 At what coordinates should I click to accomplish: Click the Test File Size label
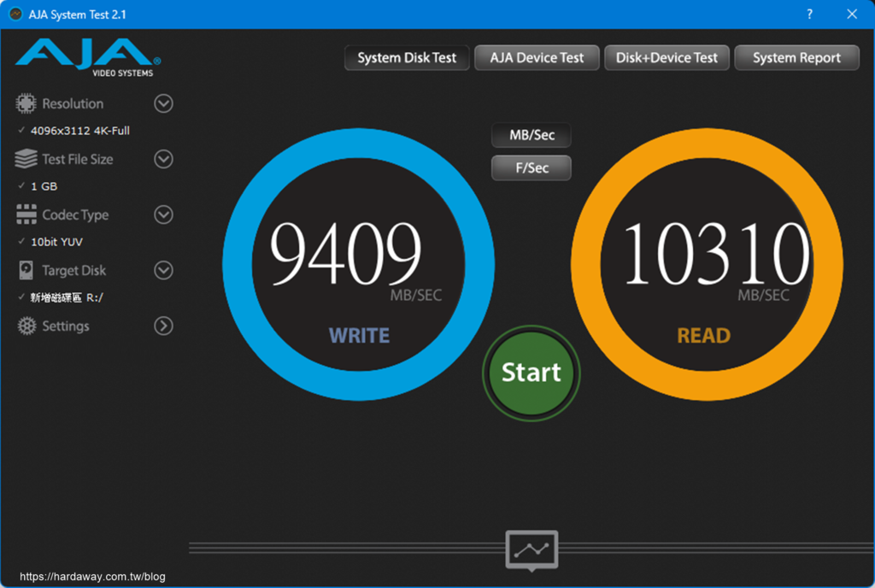tap(78, 160)
